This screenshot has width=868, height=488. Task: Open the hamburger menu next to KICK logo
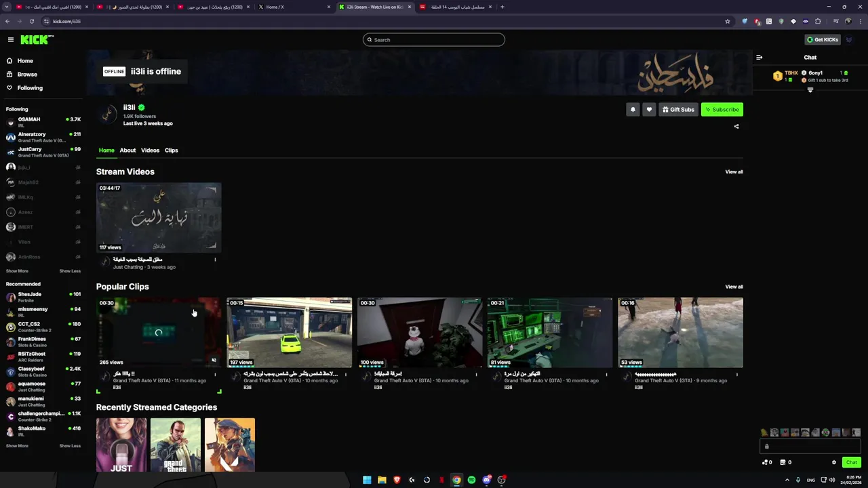pyautogui.click(x=10, y=40)
